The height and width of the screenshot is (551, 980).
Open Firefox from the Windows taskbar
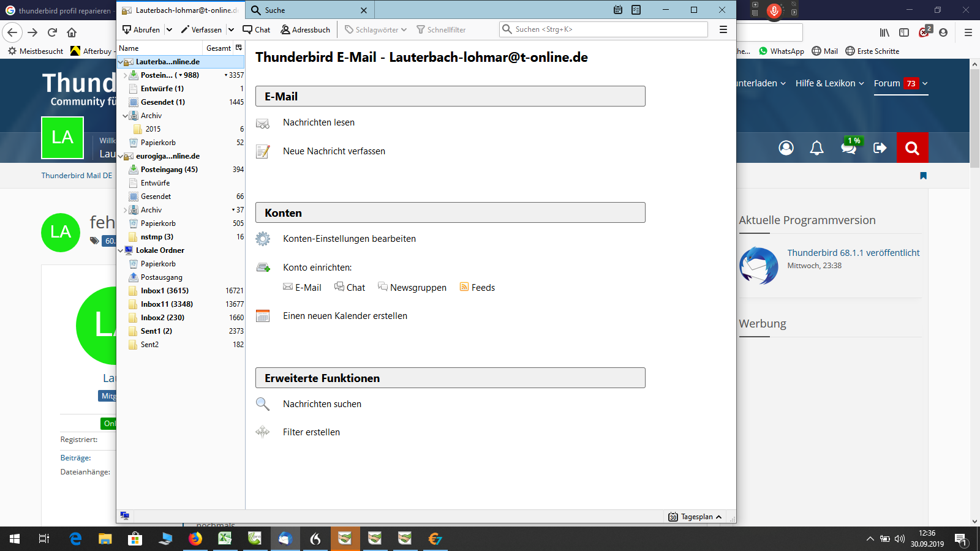pyautogui.click(x=195, y=539)
